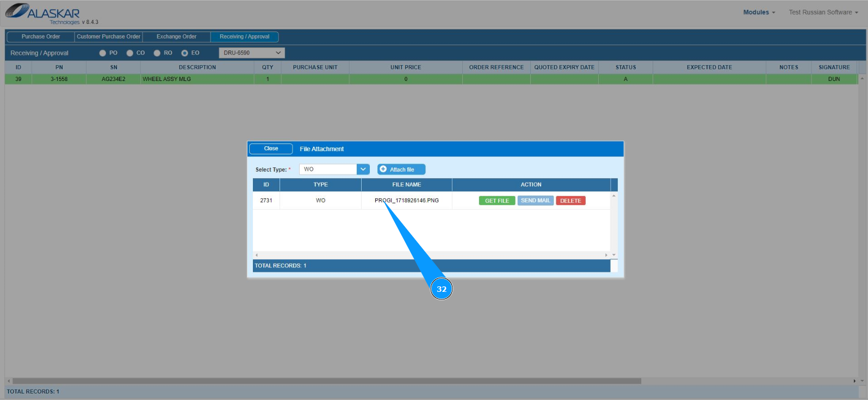Click the QTY column header
Viewport: 868px width, 400px height.
[268, 67]
